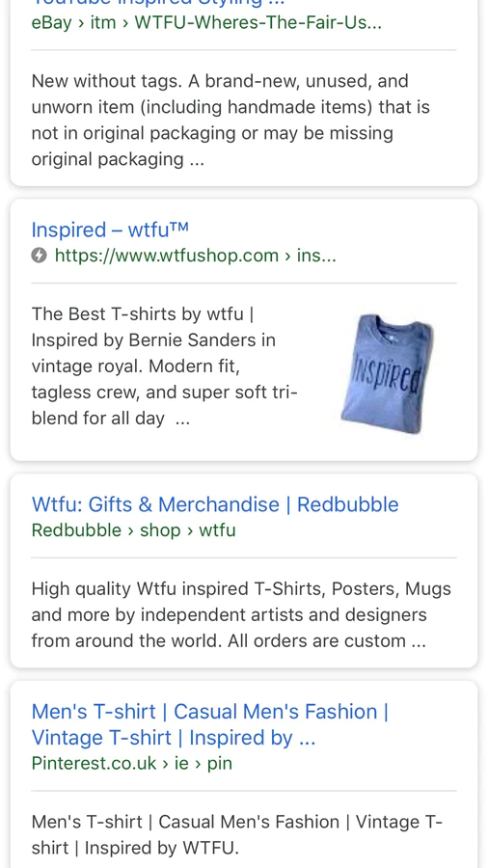The height and width of the screenshot is (868, 488).
Task: Click "Vintage T-shirt | Inspired by ..." title line
Action: pyautogui.click(x=174, y=738)
